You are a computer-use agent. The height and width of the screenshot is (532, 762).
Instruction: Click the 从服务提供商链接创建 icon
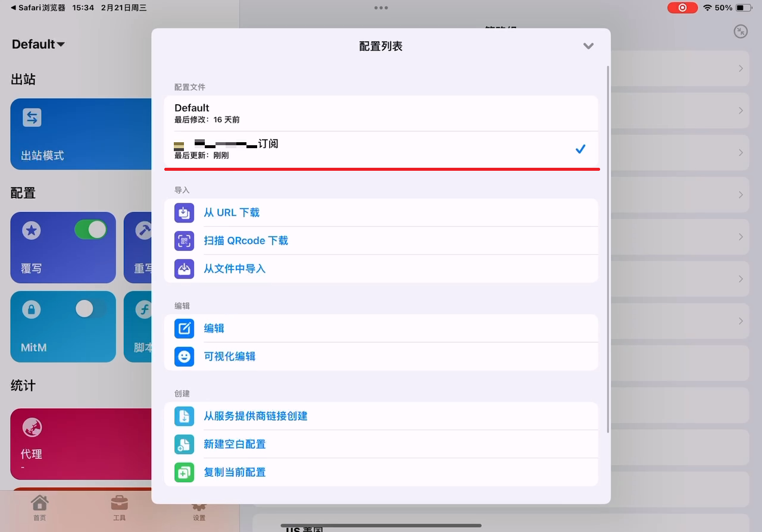tap(184, 416)
